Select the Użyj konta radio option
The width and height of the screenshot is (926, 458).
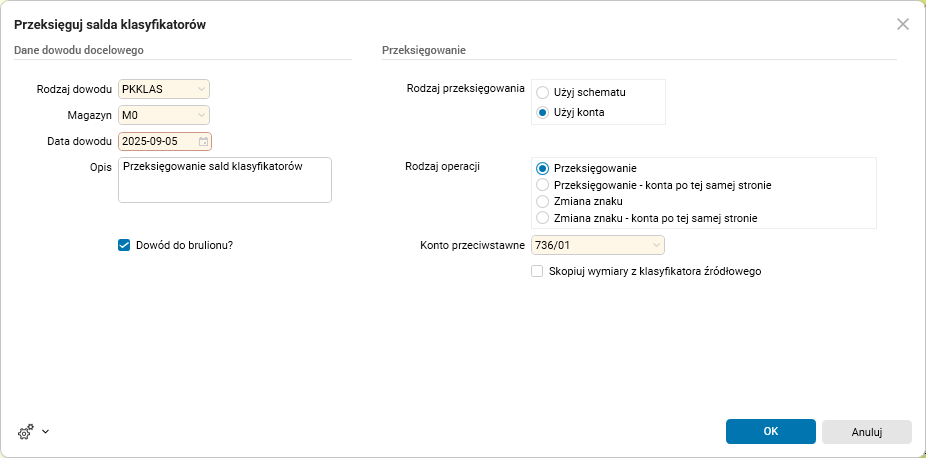[543, 112]
